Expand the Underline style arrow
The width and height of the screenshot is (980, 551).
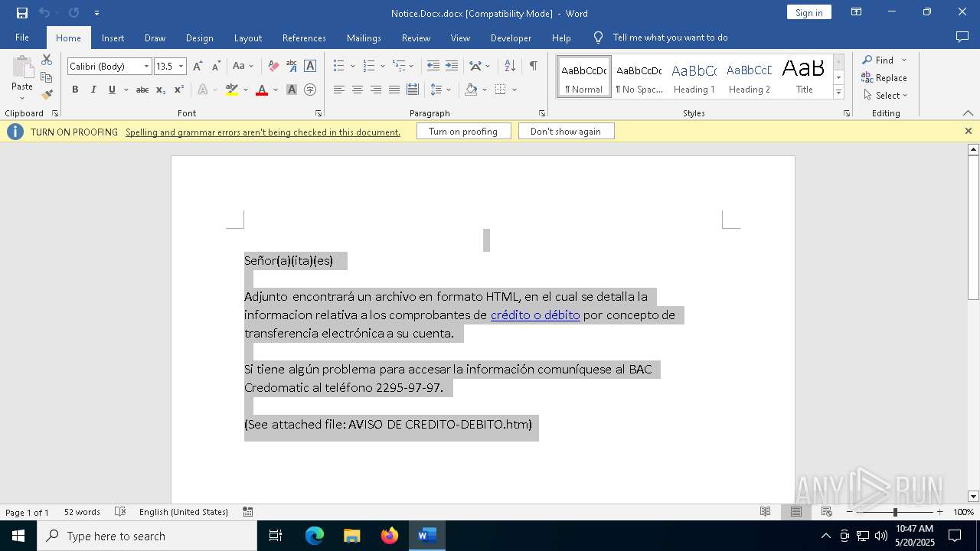tap(126, 90)
